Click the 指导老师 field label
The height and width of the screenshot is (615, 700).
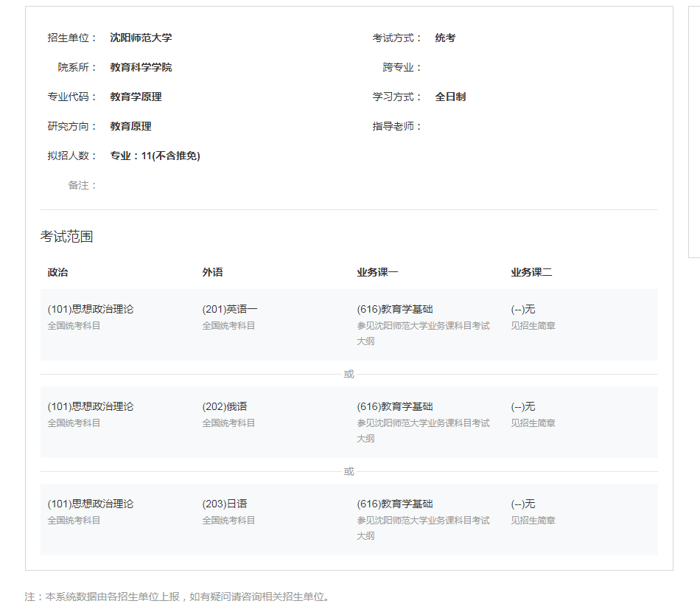(396, 126)
